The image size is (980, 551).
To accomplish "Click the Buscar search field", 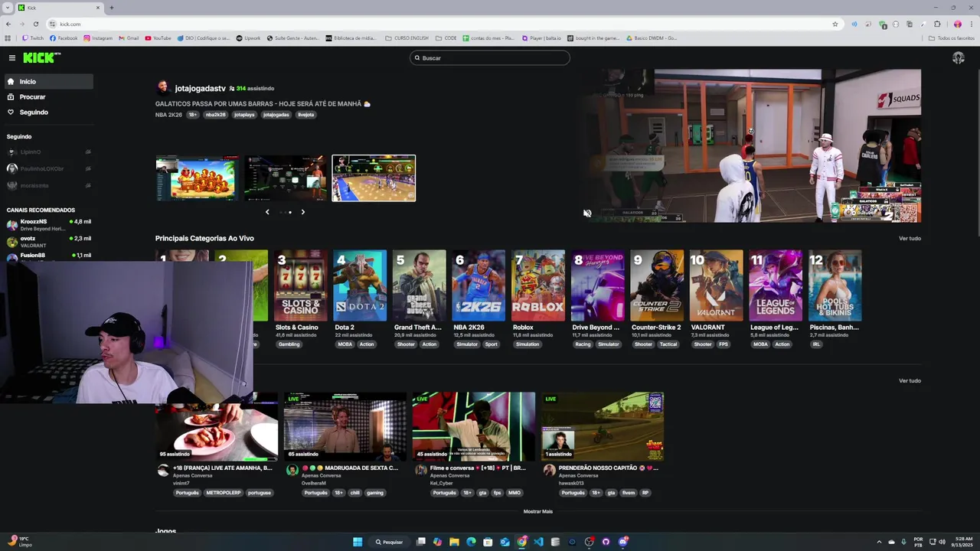I will 490,58.
